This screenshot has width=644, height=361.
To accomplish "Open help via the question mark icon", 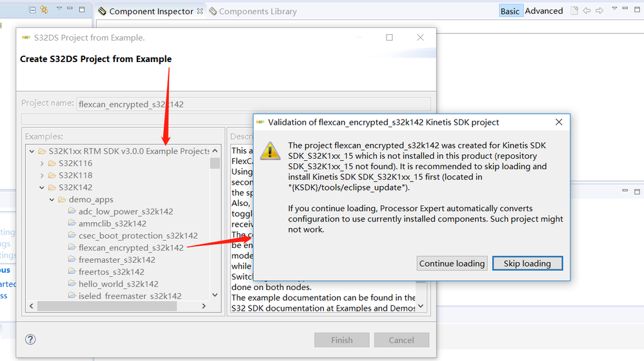I will (30, 340).
